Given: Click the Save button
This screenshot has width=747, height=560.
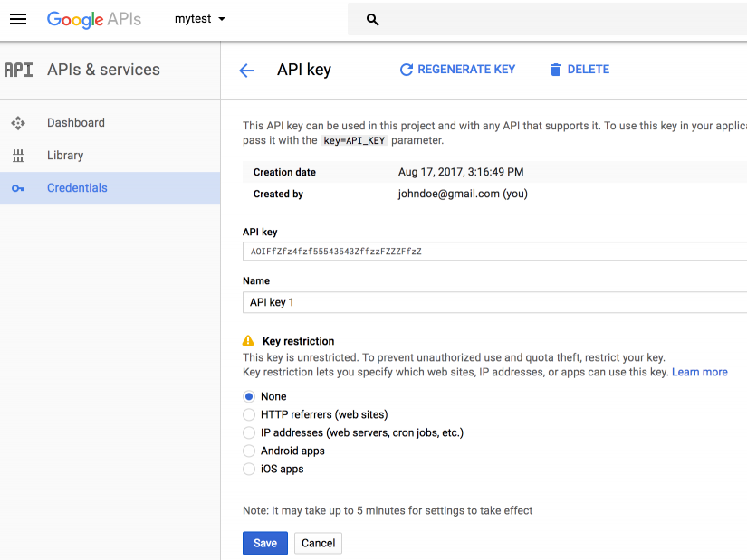Looking at the screenshot, I should pos(265,543).
